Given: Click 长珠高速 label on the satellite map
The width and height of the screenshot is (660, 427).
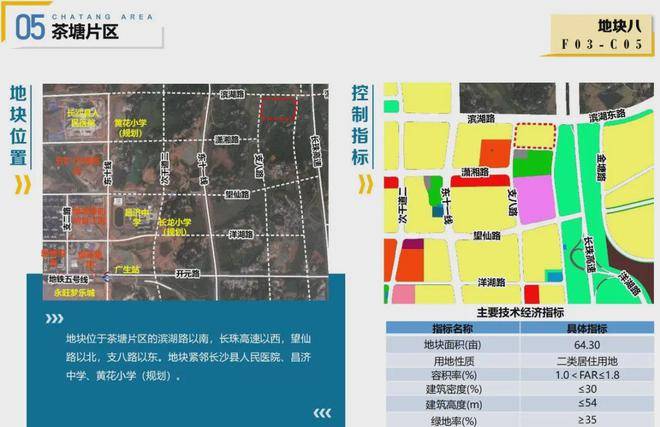Looking at the screenshot, I should pyautogui.click(x=316, y=152).
